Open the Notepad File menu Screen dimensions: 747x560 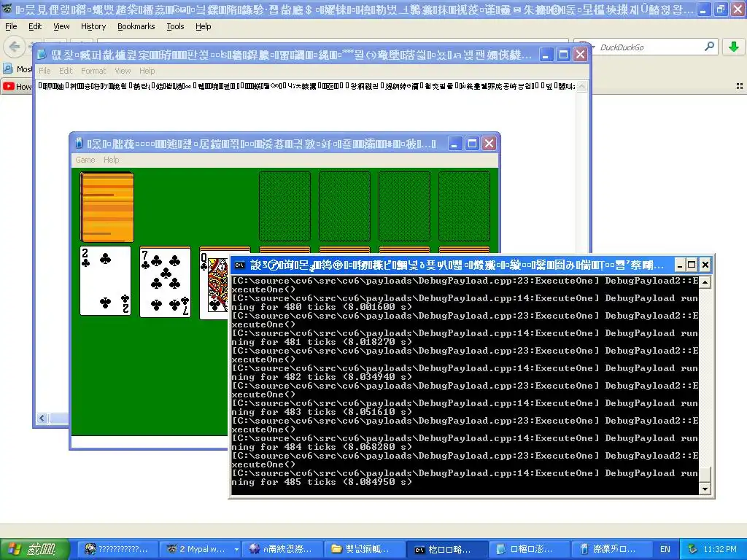[x=44, y=71]
